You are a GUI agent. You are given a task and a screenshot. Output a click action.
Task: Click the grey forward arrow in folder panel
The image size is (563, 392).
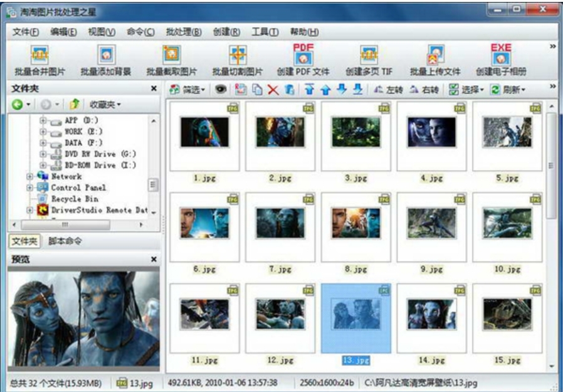tap(46, 105)
